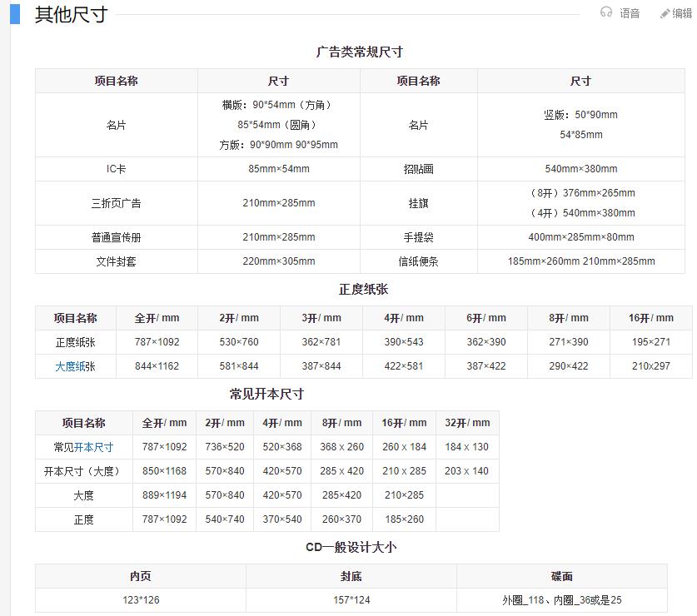Select the 普通宣传册 row label
697x616 pixels.
pyautogui.click(x=117, y=237)
